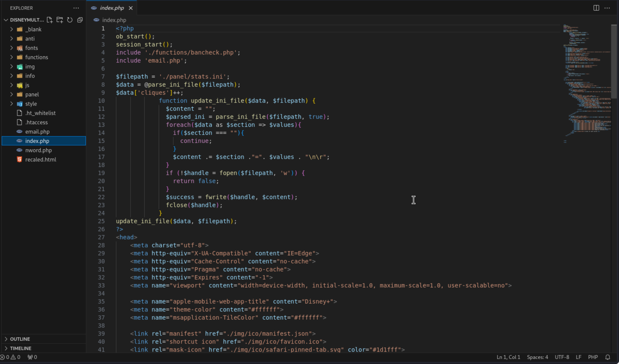
Task: Expand the functions folder chevron
Action: click(11, 57)
